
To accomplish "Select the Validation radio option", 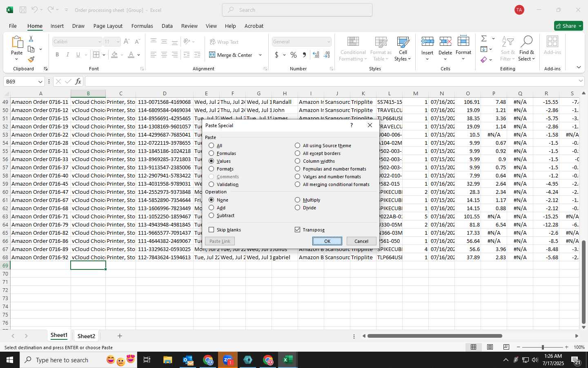I will pos(212,184).
